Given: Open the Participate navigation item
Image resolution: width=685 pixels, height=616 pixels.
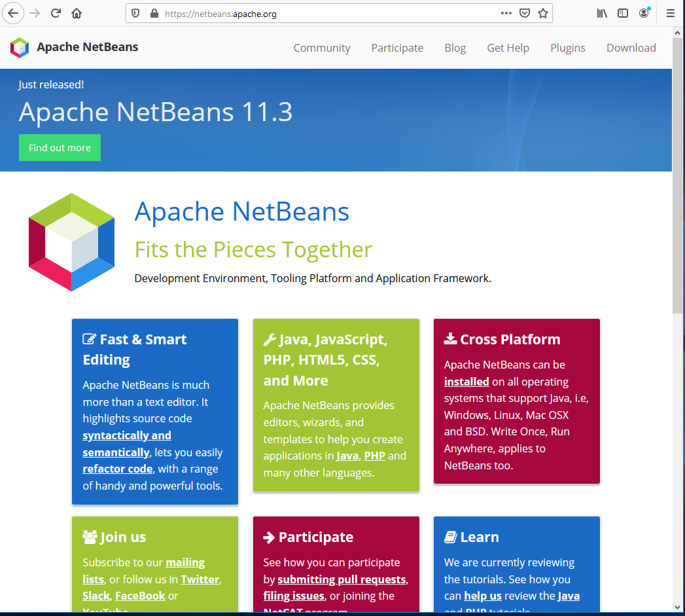Looking at the screenshot, I should coord(397,48).
